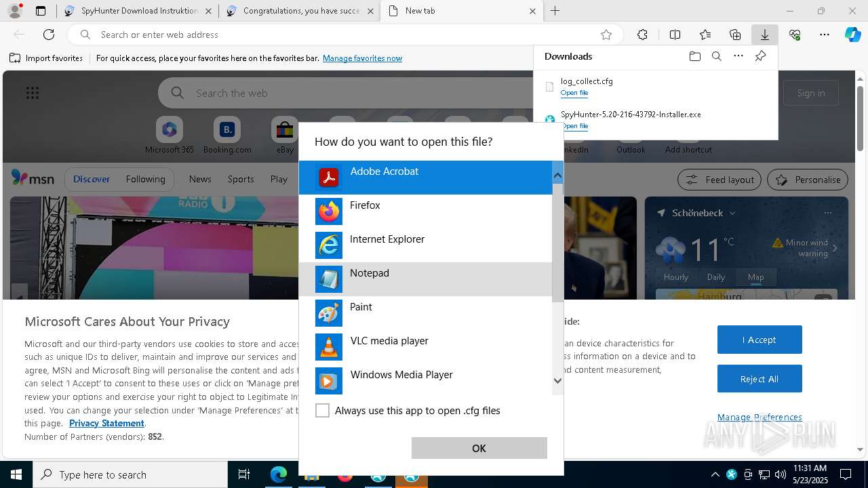
Task: Open News section on MSN
Action: tap(200, 179)
